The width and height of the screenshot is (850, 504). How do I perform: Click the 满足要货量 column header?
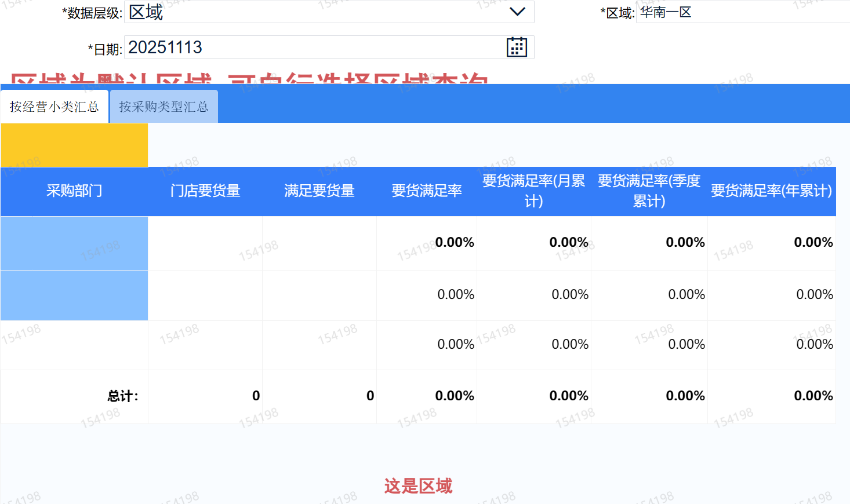(x=319, y=191)
